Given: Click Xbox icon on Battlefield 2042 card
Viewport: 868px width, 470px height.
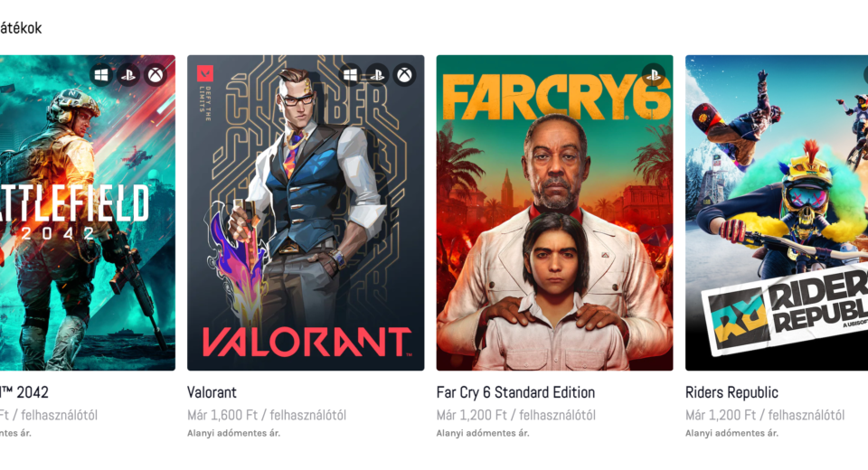Looking at the screenshot, I should coord(156,74).
